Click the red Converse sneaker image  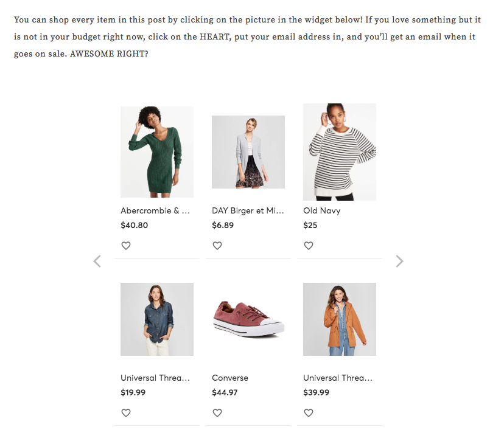point(248,319)
